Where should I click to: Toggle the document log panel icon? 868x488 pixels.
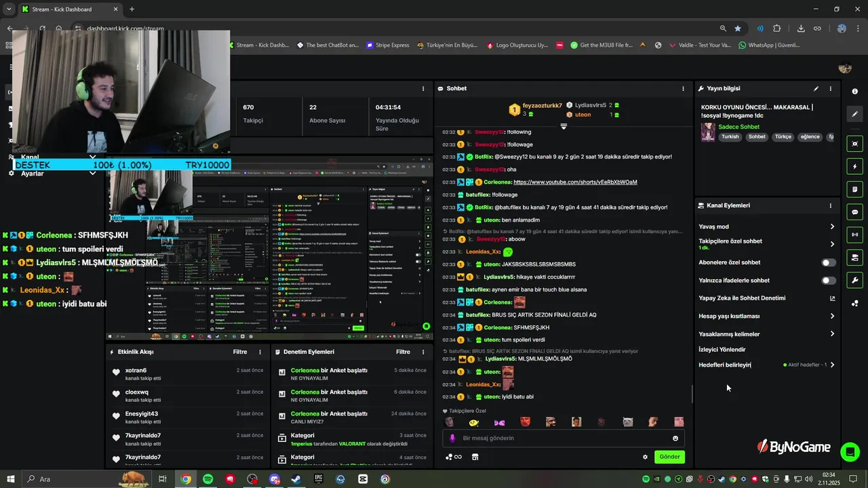click(854, 189)
